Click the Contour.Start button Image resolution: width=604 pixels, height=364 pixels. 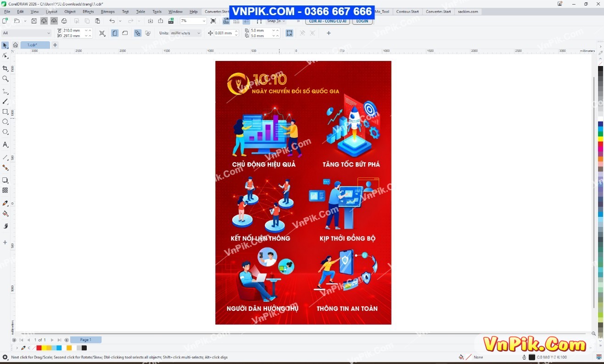(407, 11)
